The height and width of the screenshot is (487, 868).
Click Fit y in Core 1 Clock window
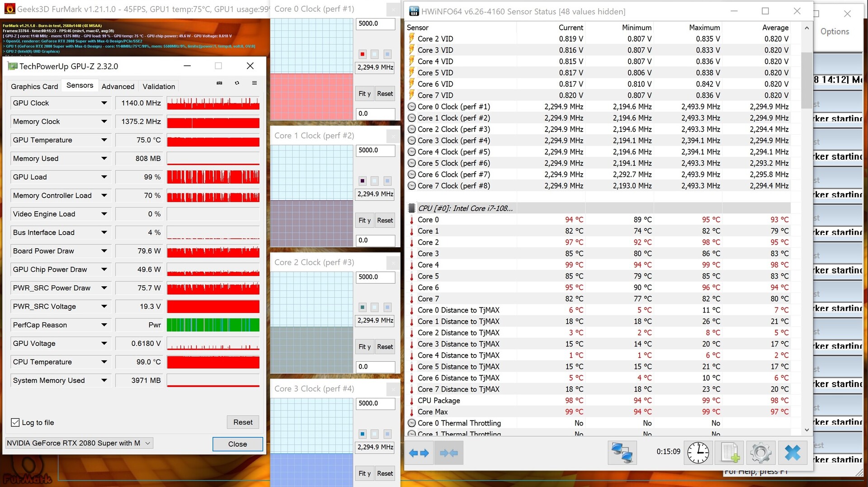(364, 220)
